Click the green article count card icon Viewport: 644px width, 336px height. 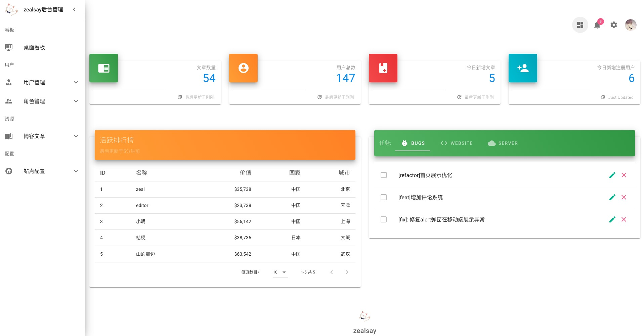(103, 68)
